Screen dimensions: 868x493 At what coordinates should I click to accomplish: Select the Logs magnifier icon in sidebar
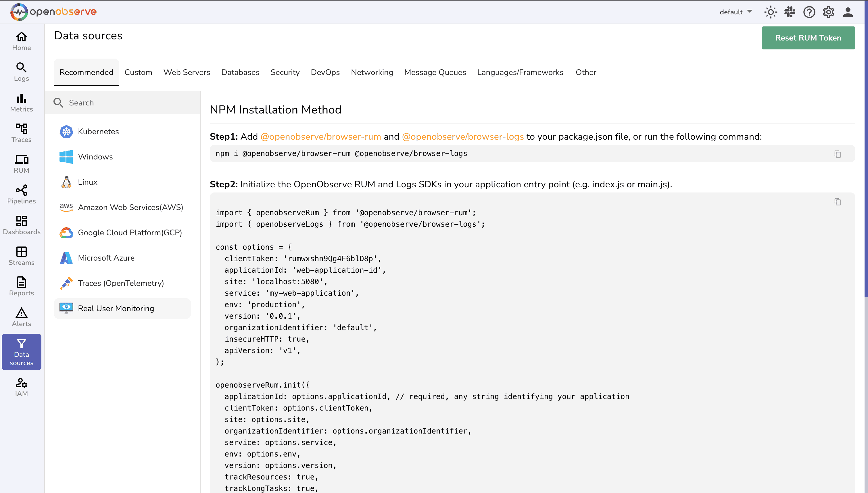(21, 68)
